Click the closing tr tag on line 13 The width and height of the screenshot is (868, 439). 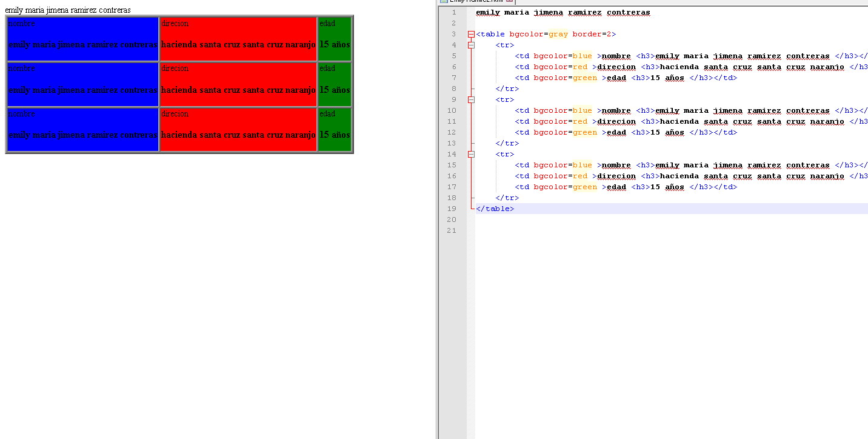[507, 144]
